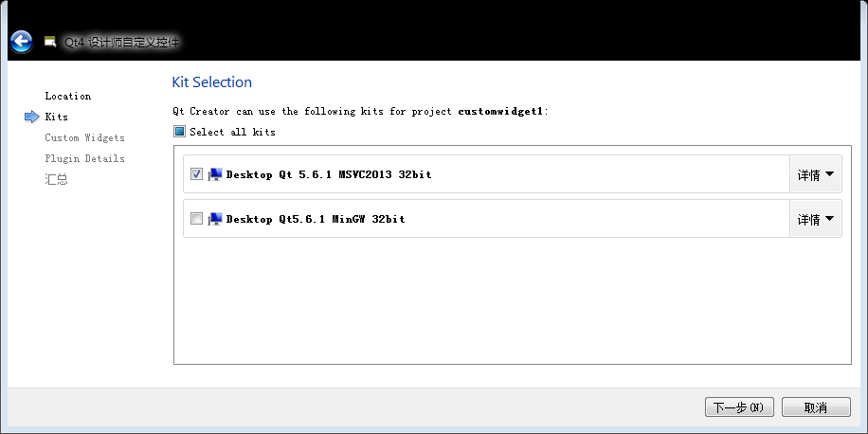The height and width of the screenshot is (434, 868).
Task: Select the Plugin Details wizard step
Action: point(84,158)
